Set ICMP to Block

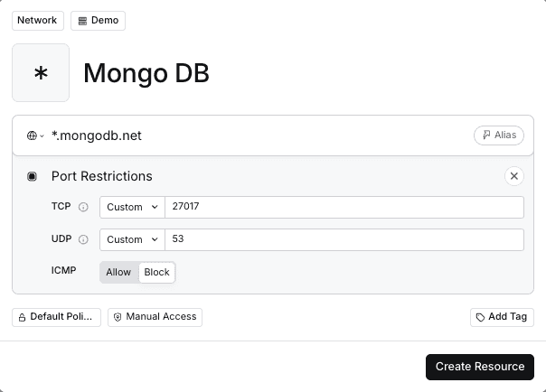click(x=156, y=273)
